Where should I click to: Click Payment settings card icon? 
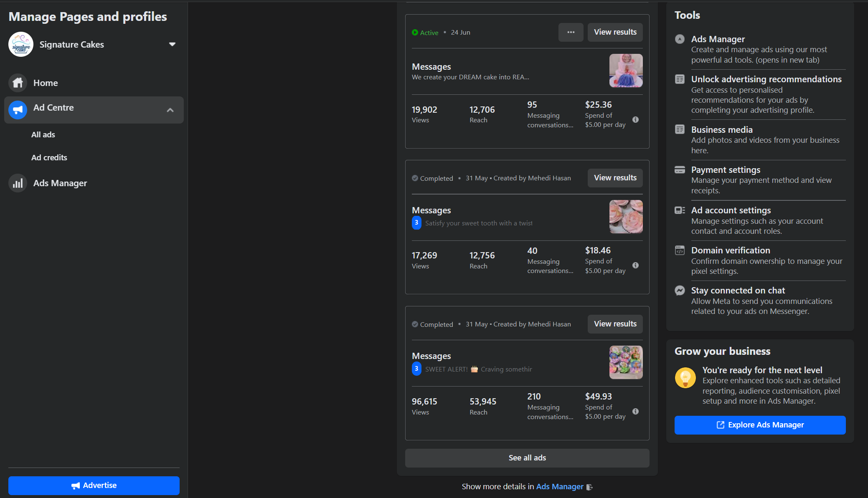click(680, 170)
